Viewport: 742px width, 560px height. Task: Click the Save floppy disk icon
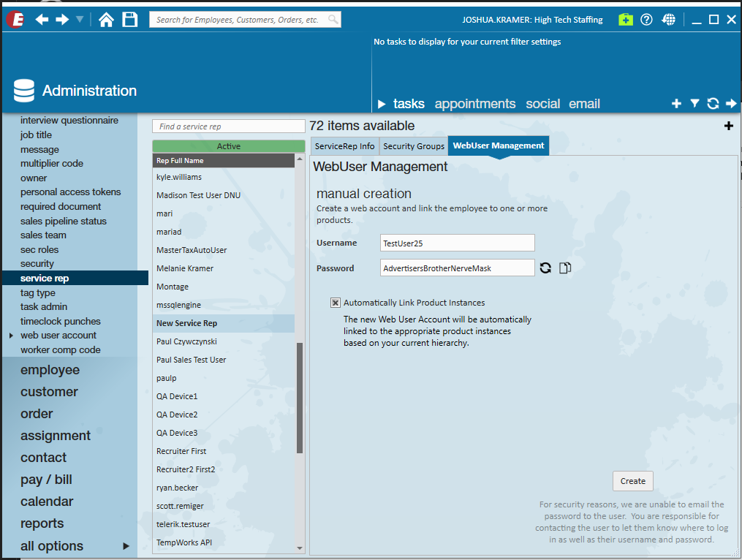pyautogui.click(x=129, y=20)
